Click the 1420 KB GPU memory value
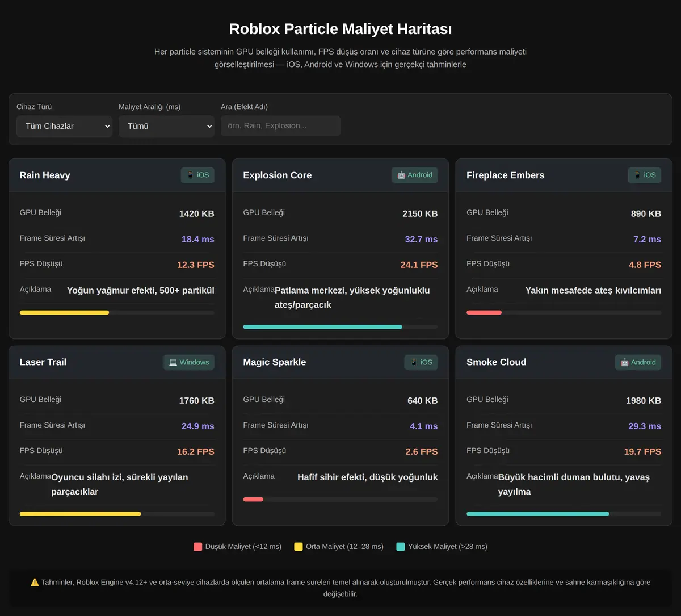 coord(197,213)
